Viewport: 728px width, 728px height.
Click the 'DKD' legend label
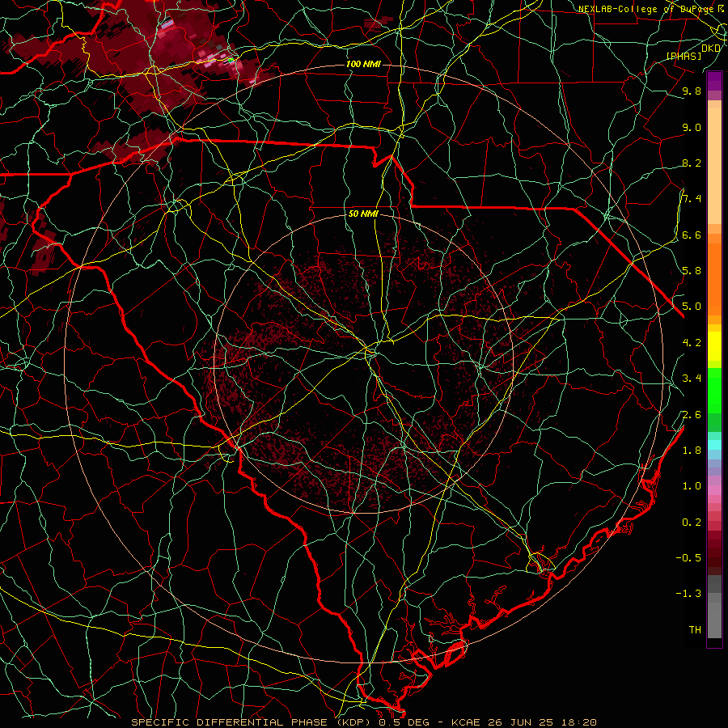pos(711,48)
